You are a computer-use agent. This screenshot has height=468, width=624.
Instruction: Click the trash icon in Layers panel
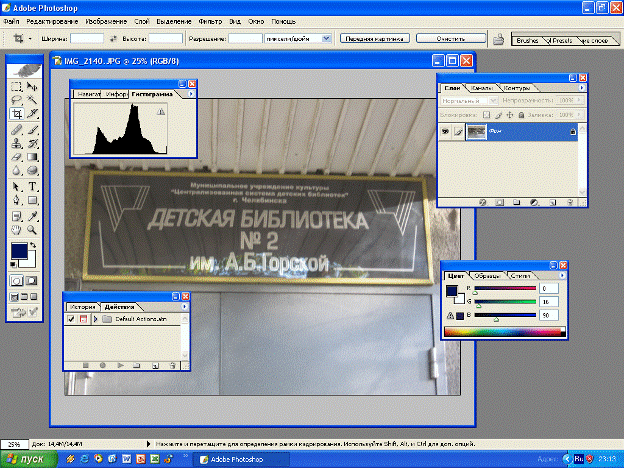tap(572, 201)
